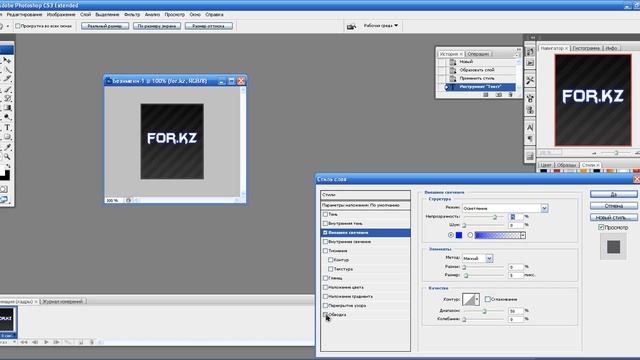Click the Отмена button in Layer Style
The width and height of the screenshot is (640, 360).
pyautogui.click(x=613, y=206)
